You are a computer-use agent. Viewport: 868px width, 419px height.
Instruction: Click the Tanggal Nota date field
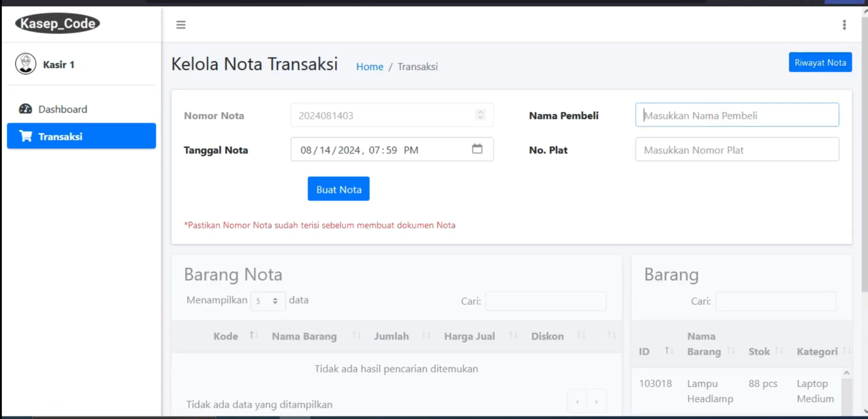tap(392, 149)
